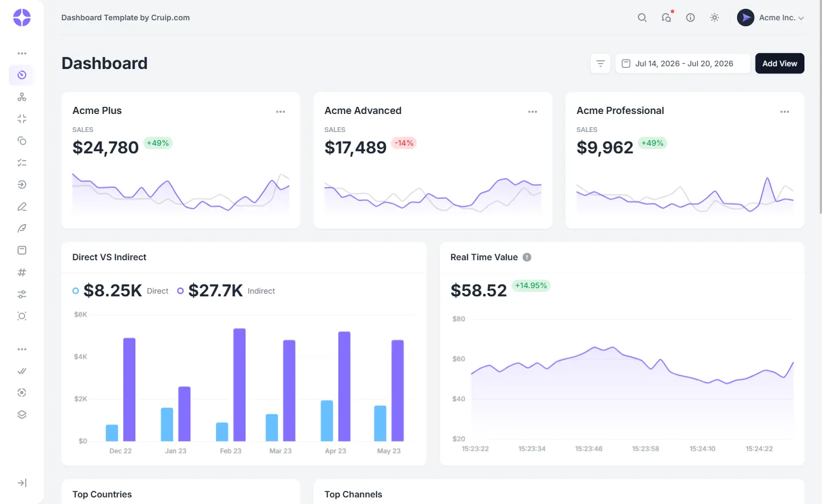This screenshot has width=822, height=504.
Task: Click the +49% badge on Acme Plus
Action: coord(158,143)
